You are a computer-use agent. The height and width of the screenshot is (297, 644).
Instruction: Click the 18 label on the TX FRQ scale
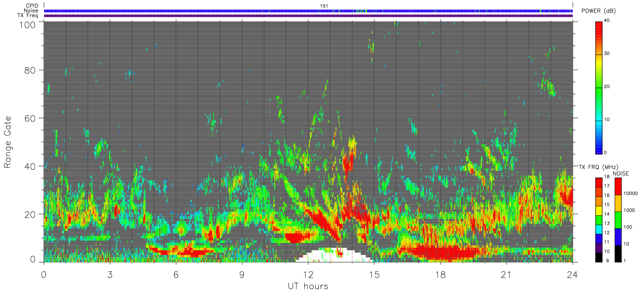[606, 177]
